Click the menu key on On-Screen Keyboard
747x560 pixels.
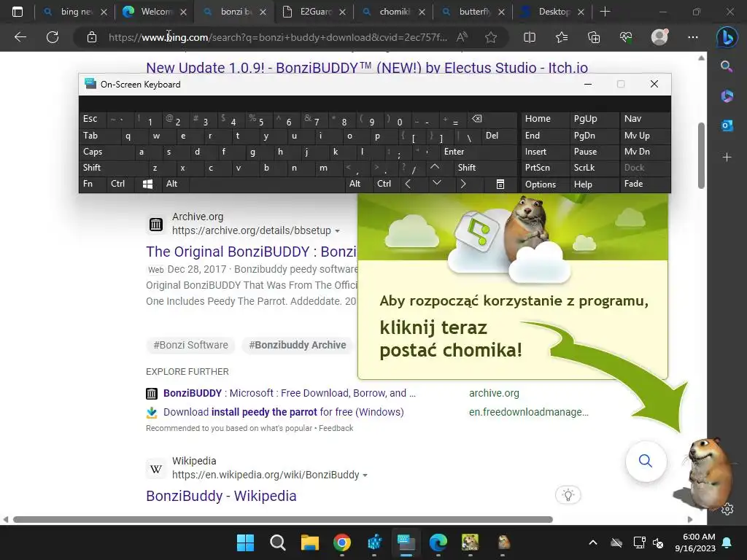click(500, 184)
